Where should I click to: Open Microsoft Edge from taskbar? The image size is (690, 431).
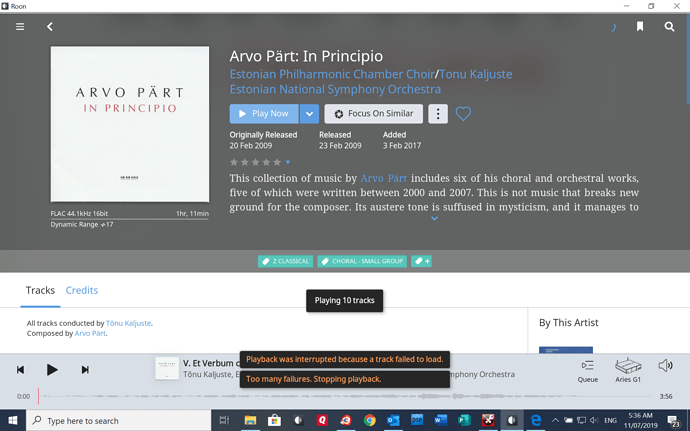(x=536, y=420)
